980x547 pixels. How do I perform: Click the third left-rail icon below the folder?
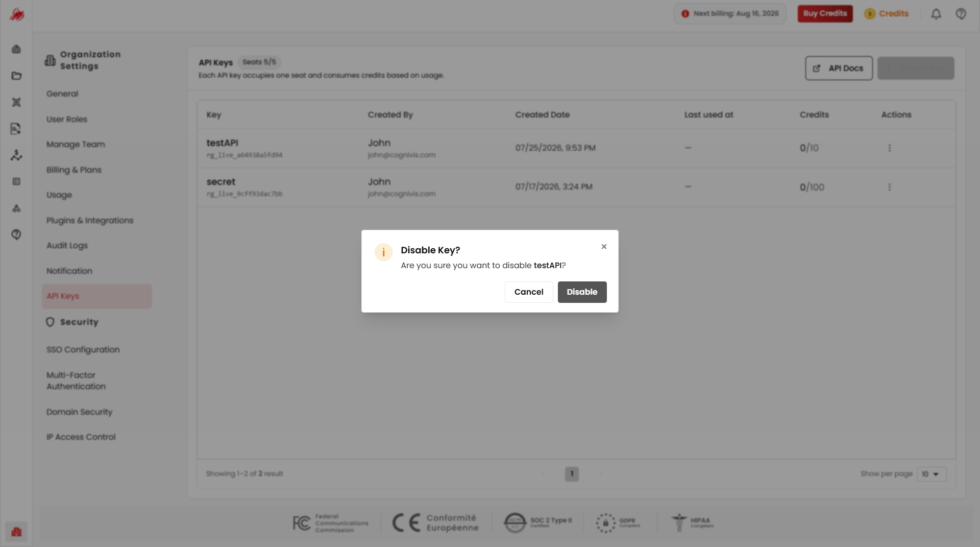16,102
